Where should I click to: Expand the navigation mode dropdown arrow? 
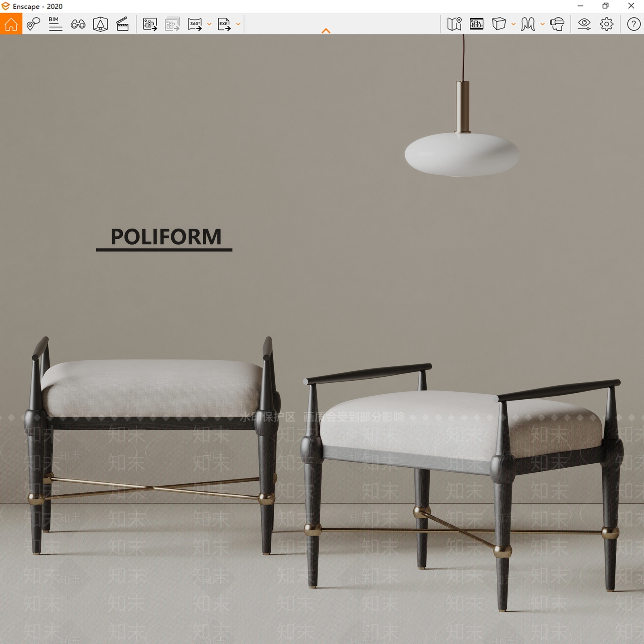[x=543, y=24]
